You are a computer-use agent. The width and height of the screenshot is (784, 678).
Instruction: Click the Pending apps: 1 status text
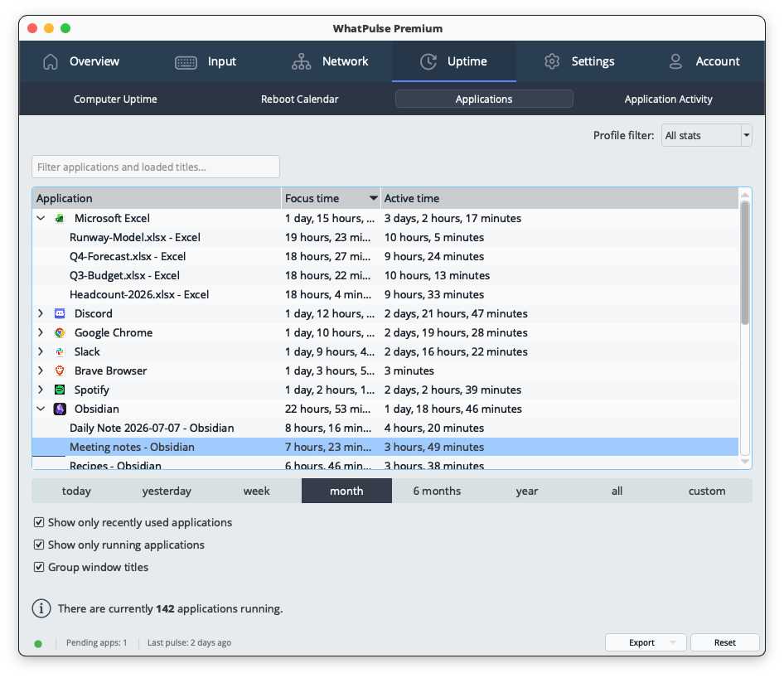[x=96, y=642]
